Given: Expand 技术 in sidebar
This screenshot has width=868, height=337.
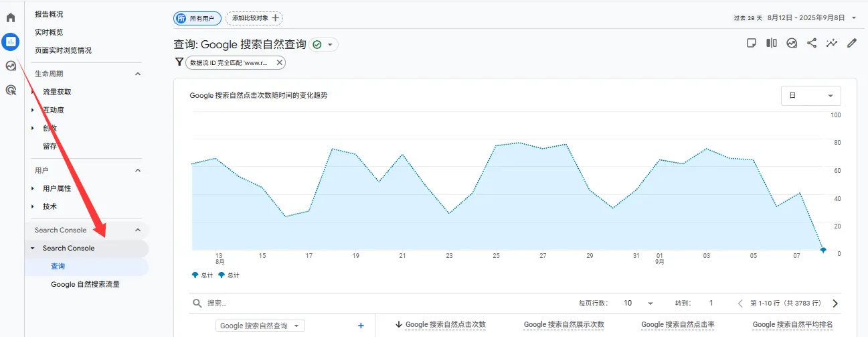Looking at the screenshot, I should [32, 206].
